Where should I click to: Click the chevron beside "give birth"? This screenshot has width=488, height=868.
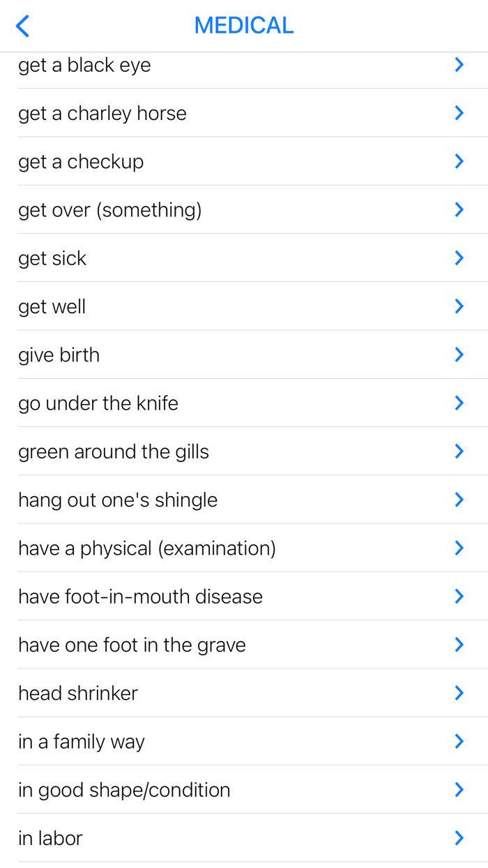[x=459, y=354]
